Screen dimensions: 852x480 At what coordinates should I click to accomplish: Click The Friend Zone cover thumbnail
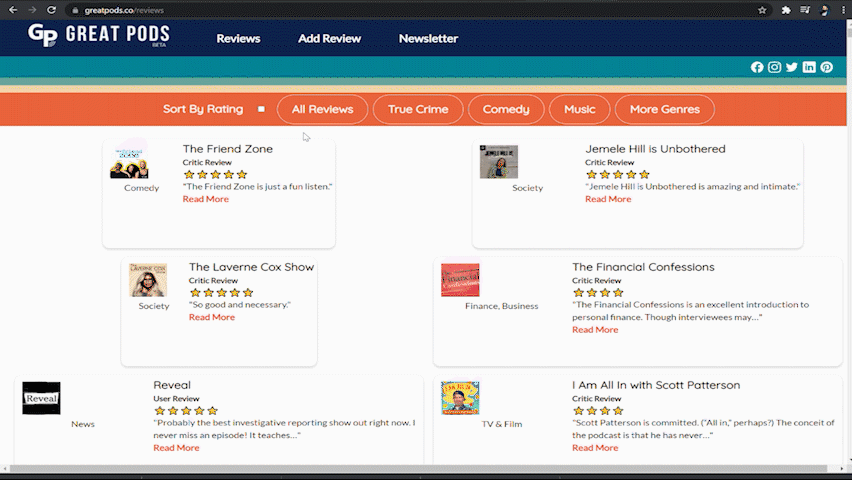pos(129,162)
